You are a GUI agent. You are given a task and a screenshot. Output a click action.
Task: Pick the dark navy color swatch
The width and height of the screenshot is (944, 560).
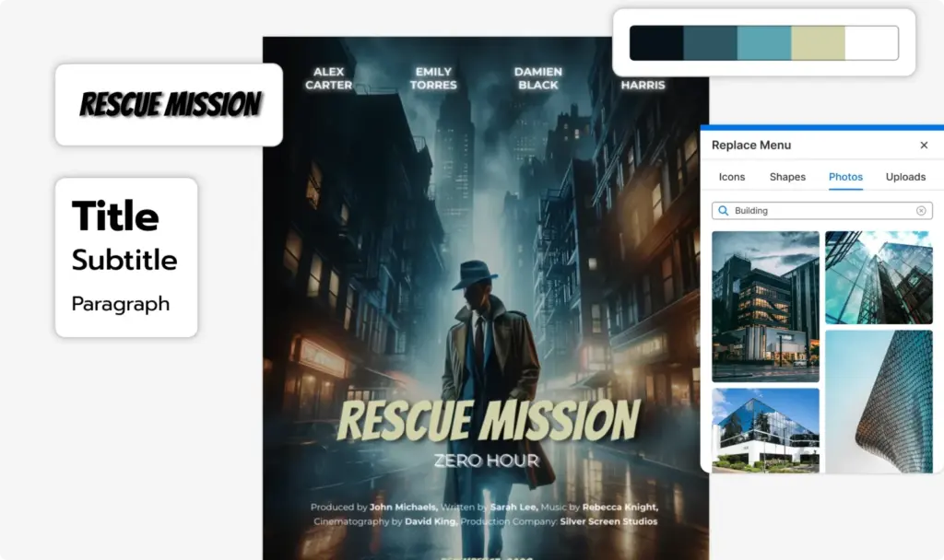coord(656,43)
